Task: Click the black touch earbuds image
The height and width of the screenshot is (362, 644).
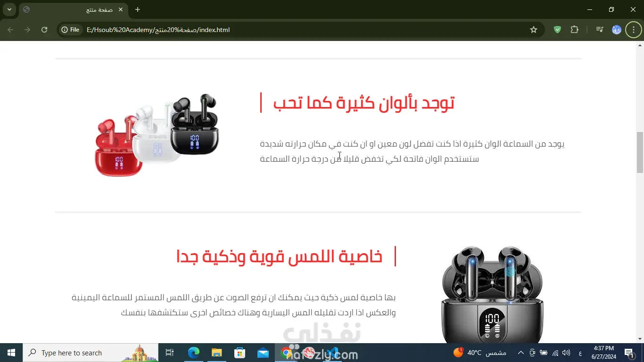Action: pos(492,294)
